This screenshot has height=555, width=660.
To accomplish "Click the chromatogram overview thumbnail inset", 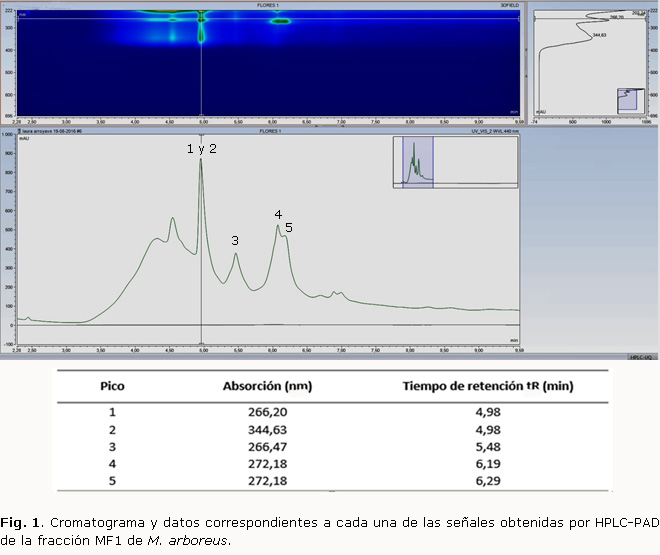I will tap(455, 162).
